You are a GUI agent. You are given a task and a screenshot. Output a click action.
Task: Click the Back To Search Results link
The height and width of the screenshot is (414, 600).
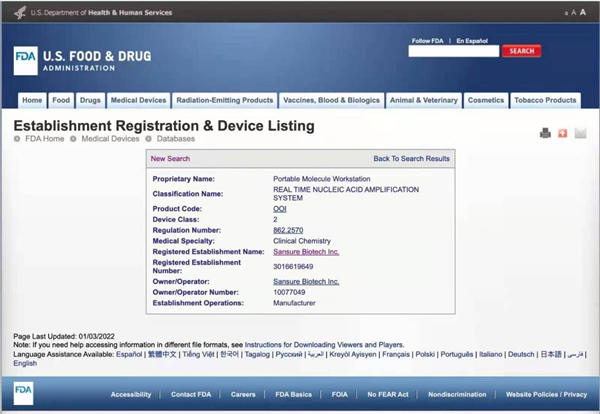point(411,159)
